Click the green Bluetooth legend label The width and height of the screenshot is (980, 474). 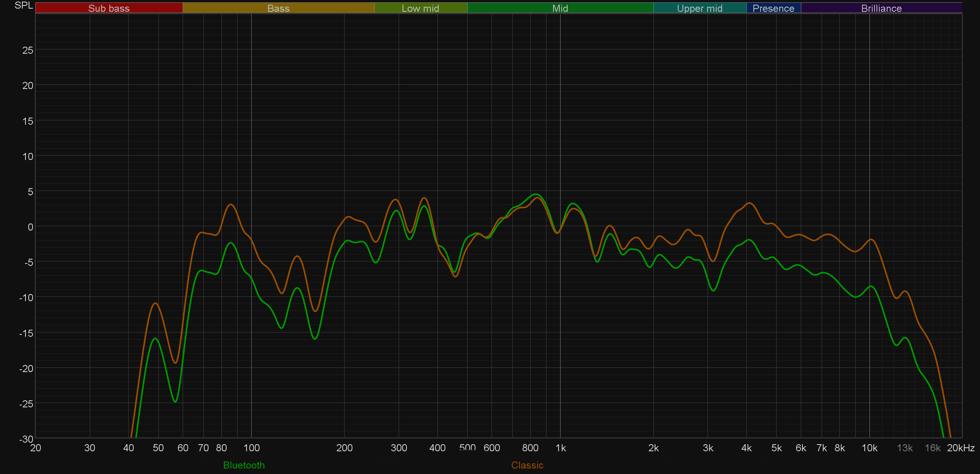click(x=244, y=465)
